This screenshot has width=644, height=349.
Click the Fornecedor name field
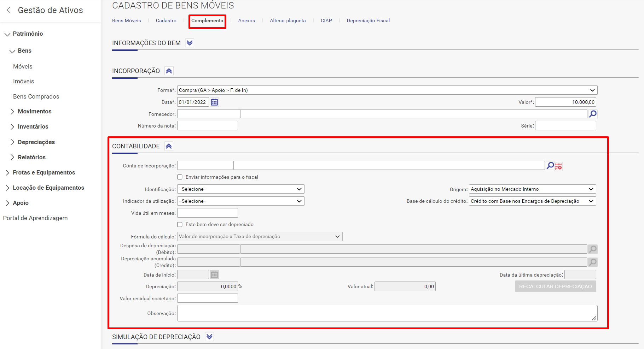pos(414,114)
